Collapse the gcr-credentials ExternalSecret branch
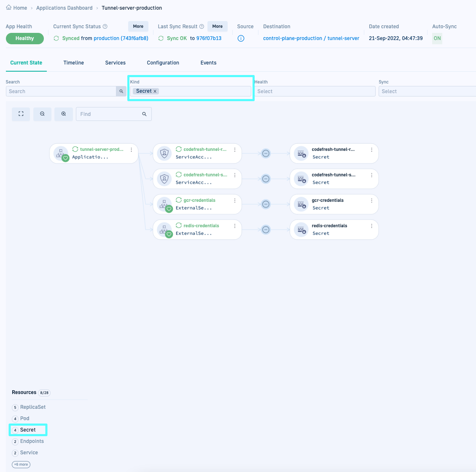Viewport: 476px width, 472px height. click(x=266, y=204)
